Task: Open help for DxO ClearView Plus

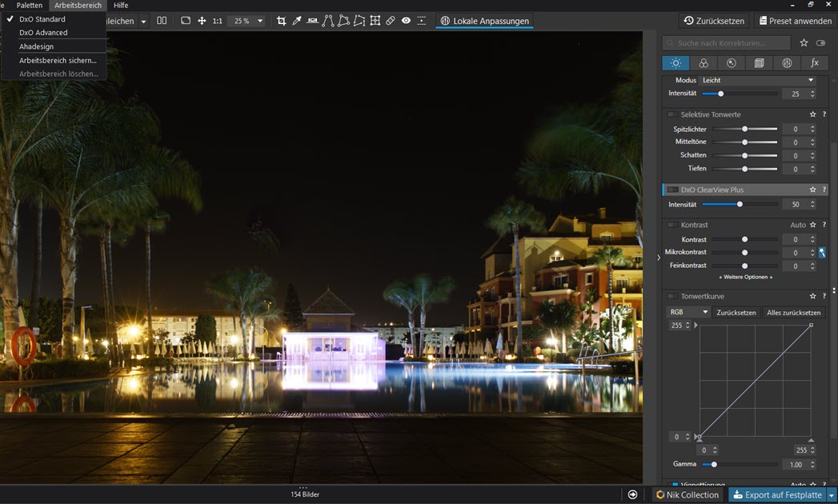Action: click(824, 190)
